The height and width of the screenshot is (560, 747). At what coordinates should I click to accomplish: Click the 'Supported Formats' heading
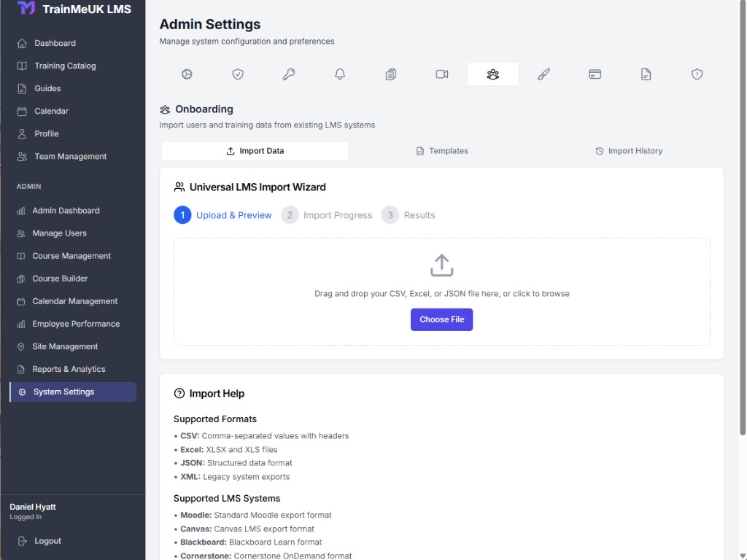pos(215,419)
